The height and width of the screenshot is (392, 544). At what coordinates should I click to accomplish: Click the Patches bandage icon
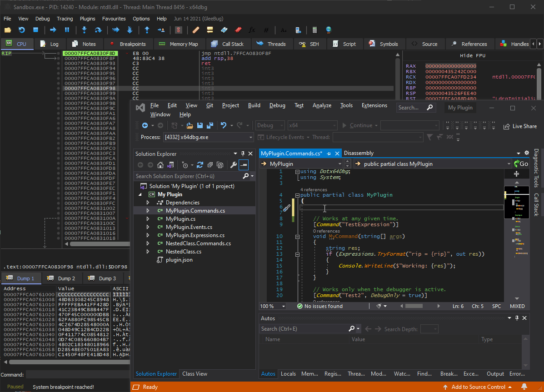click(x=196, y=30)
